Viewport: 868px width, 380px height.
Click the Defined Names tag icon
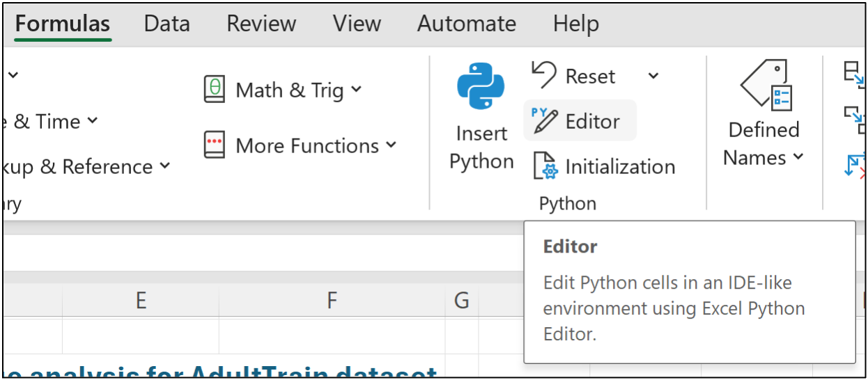764,85
